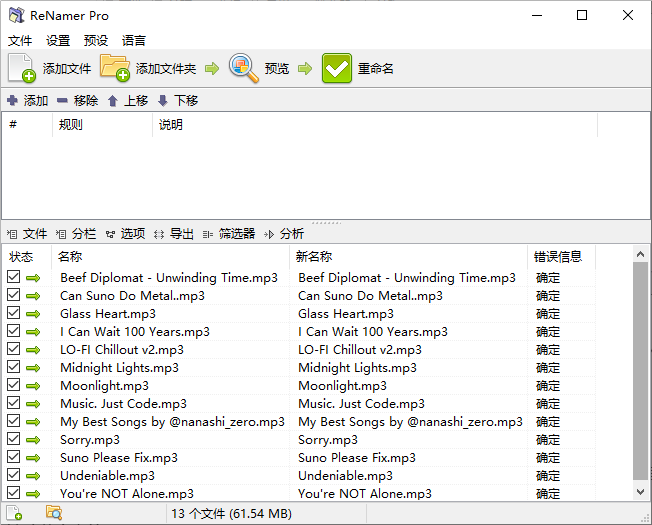Toggle checkbox for LO-FI Chillout v2.mp3
Screen dimensions: 652x525
point(13,349)
